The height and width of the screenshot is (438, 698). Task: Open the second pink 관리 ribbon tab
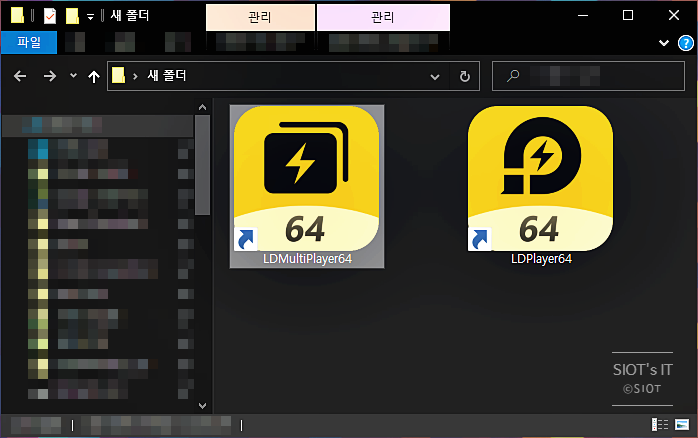[383, 17]
